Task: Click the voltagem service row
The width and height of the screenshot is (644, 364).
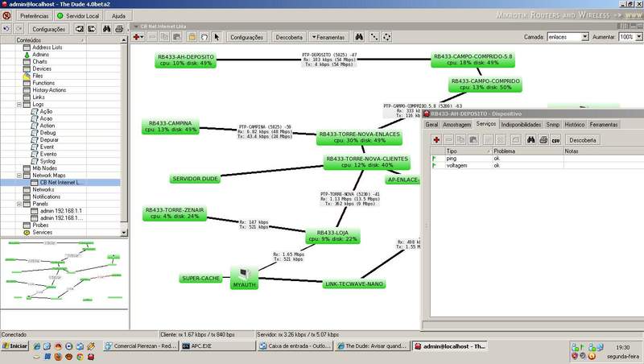Action: tap(536, 165)
